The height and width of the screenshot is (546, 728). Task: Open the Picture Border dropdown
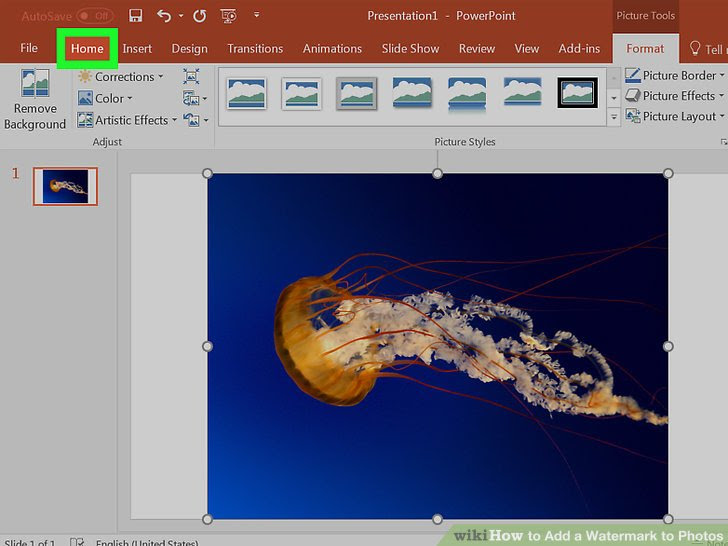click(x=675, y=75)
